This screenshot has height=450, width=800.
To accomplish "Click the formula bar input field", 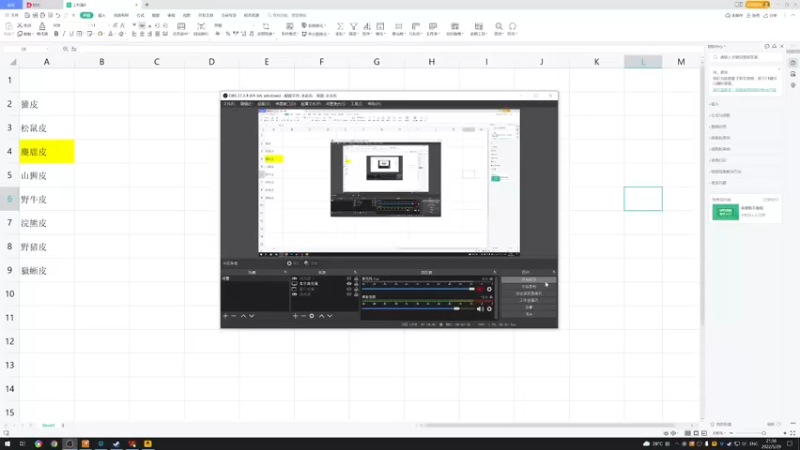I will point(390,49).
